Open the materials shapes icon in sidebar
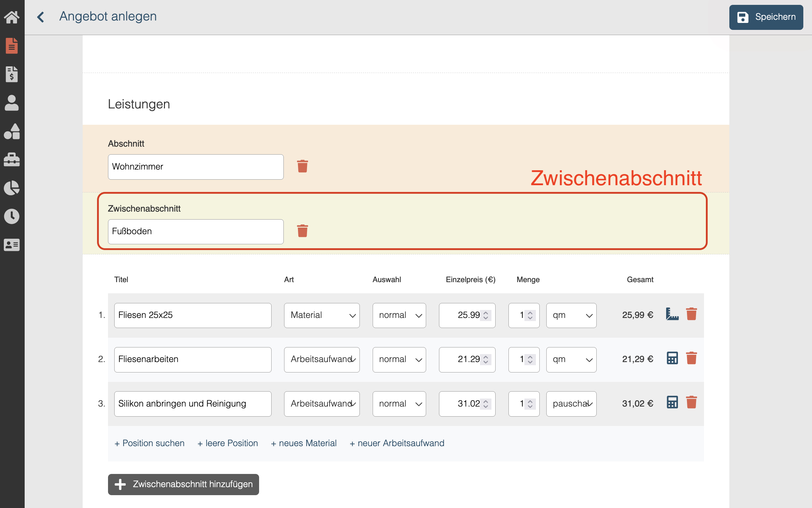Viewport: 812px width, 508px height. coord(12,131)
